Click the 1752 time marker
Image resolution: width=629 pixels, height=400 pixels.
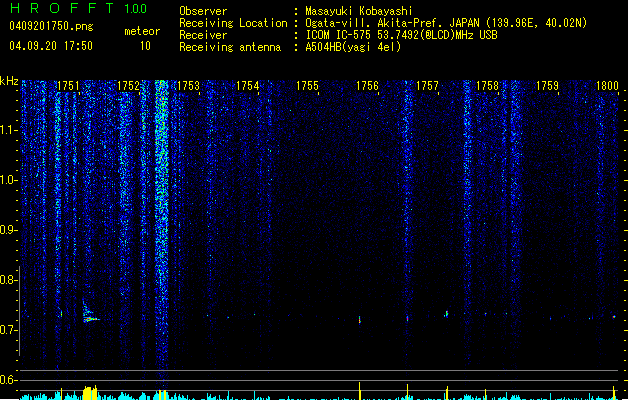click(128, 86)
